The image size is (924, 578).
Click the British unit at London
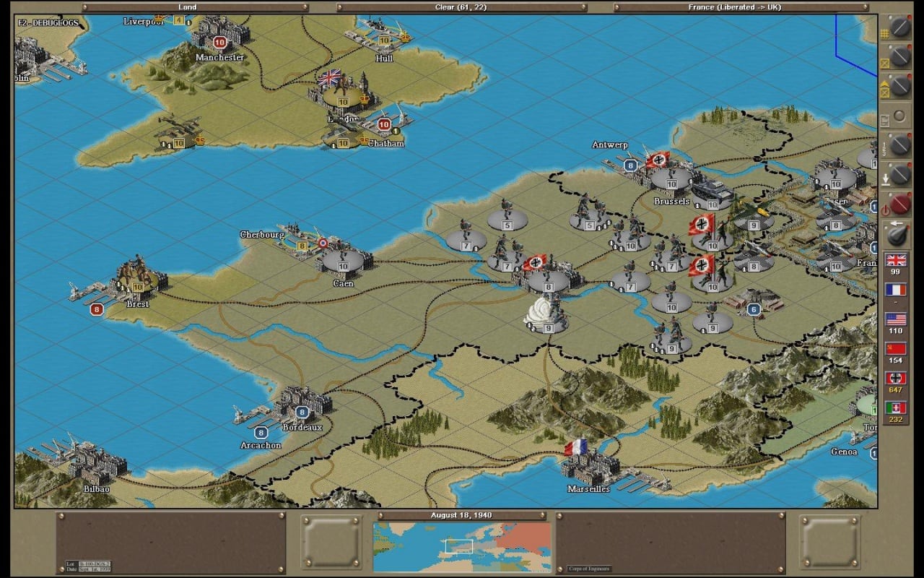point(342,94)
